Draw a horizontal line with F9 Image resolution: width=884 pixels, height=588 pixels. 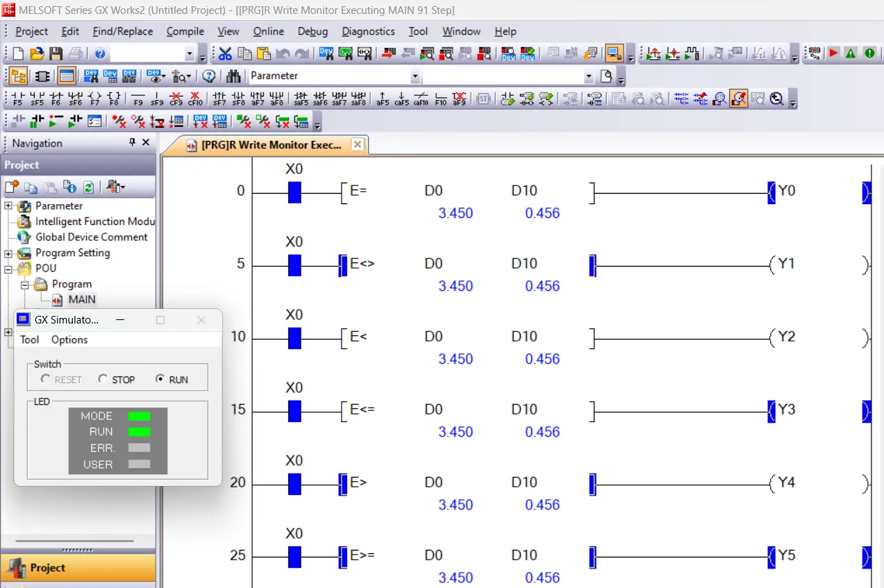click(138, 99)
